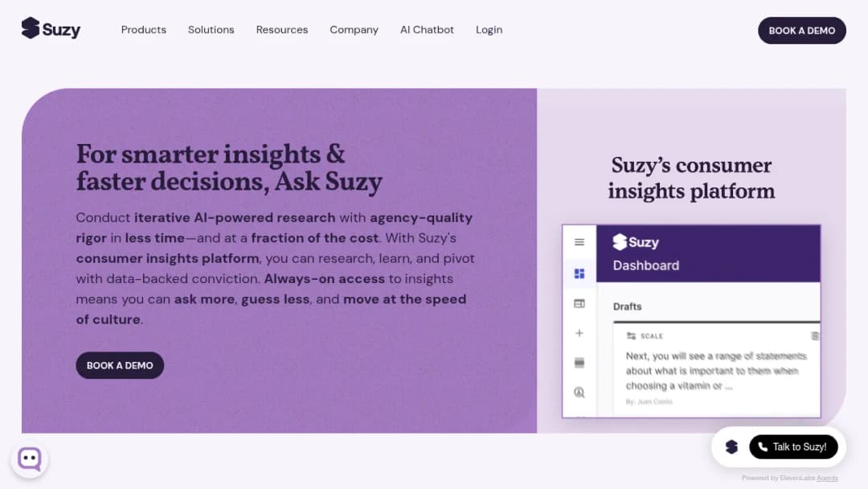This screenshot has height=489, width=868.
Task: Go to the AI Chatbot page
Action: (427, 30)
